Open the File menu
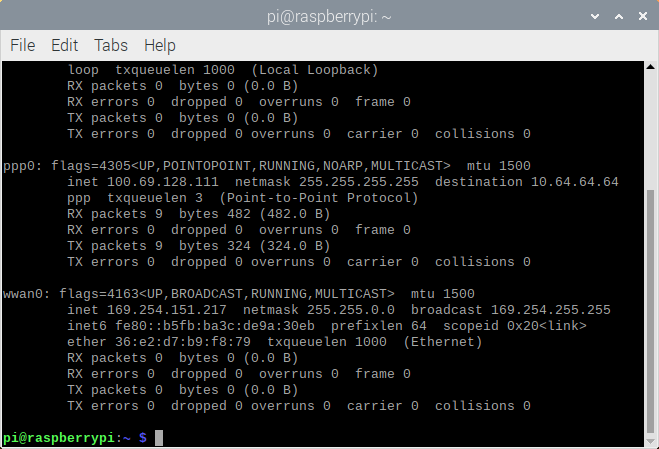Screen dimensions: 659x449 pos(22,45)
